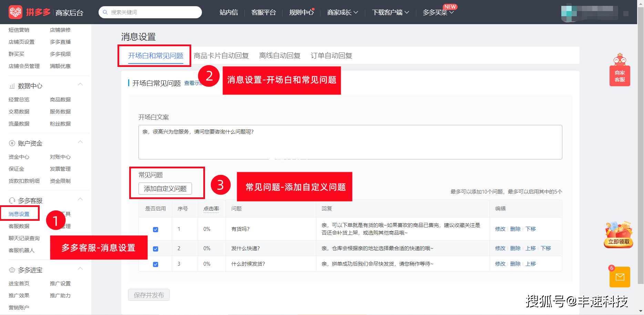Expand the 商家成长 dropdown menu
644x315 pixels.
click(343, 12)
